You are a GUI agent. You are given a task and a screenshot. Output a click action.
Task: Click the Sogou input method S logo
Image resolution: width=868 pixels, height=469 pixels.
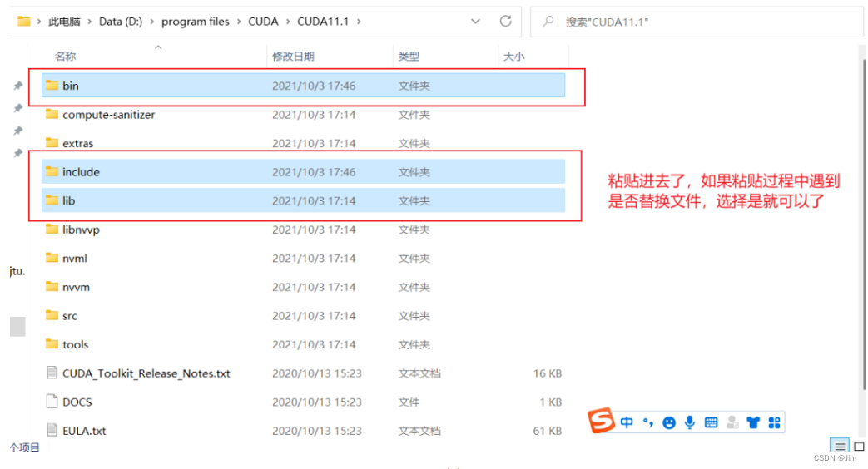click(601, 421)
